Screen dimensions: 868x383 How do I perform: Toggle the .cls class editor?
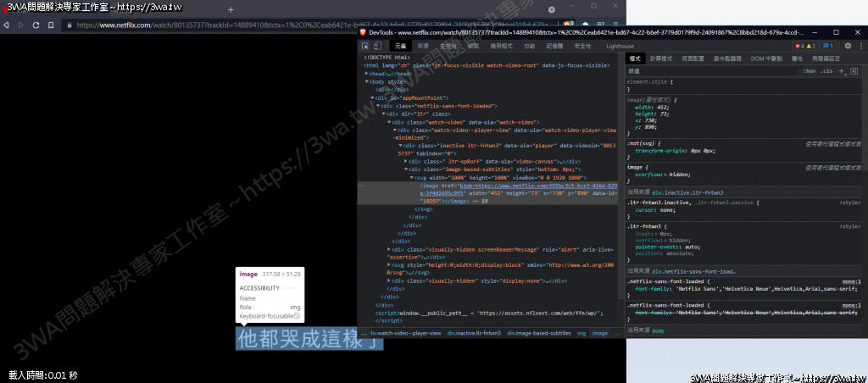click(826, 71)
